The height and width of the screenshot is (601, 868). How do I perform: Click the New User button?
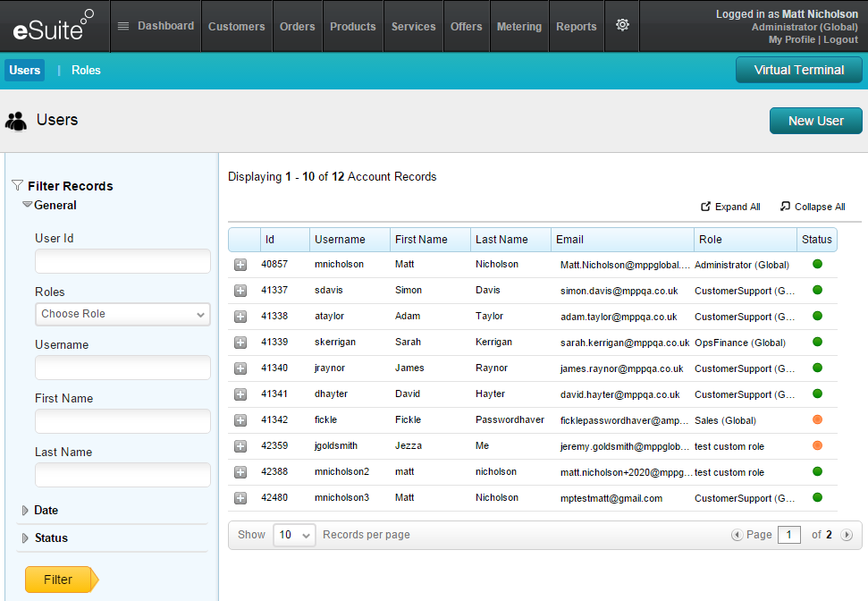pos(815,121)
